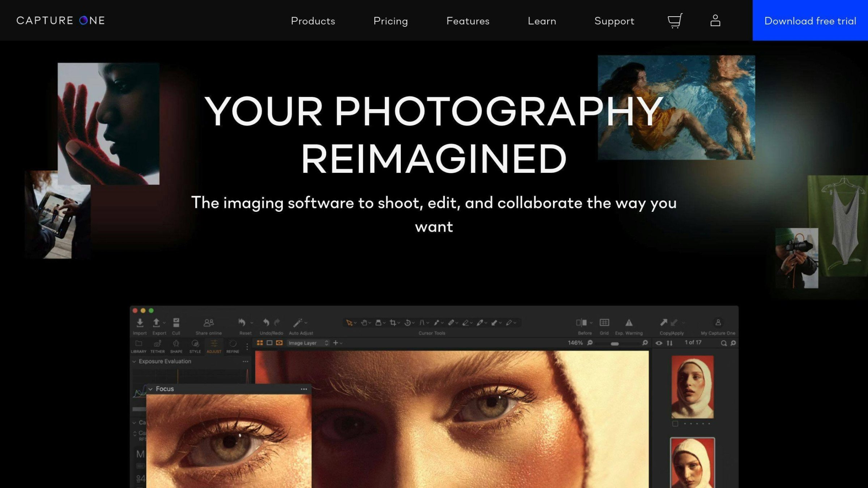Click the Auto Adjust wand icon
The height and width of the screenshot is (488, 868).
coord(298,322)
